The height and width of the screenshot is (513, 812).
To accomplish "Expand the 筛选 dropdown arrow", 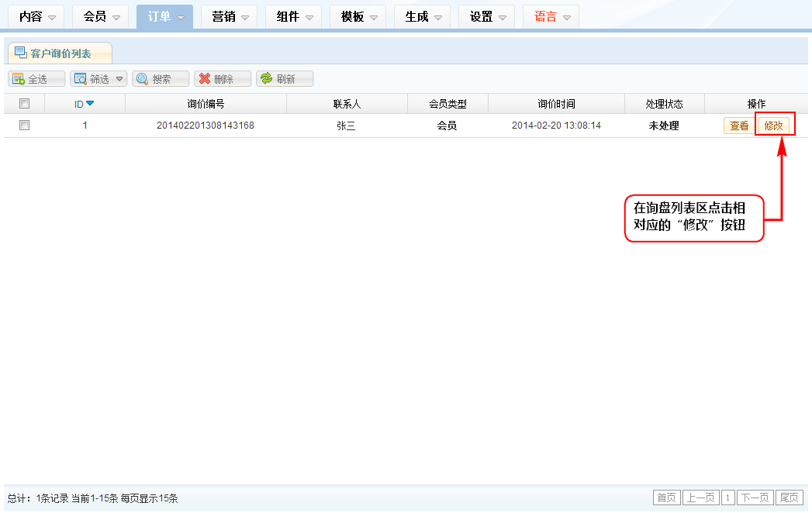I will pyautogui.click(x=119, y=79).
